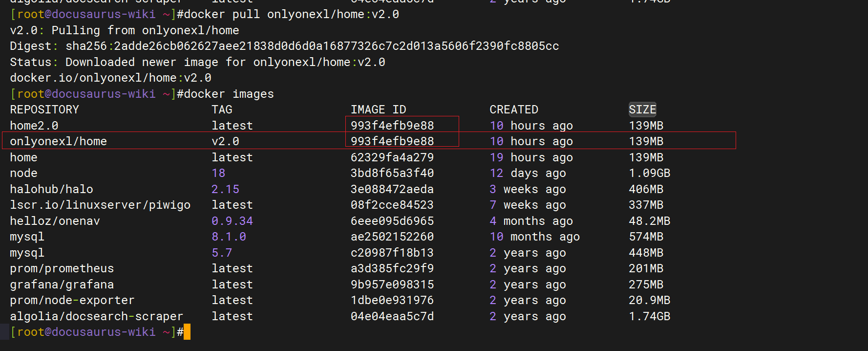Click the 406MB size value
This screenshot has width=868, height=351.
[646, 189]
